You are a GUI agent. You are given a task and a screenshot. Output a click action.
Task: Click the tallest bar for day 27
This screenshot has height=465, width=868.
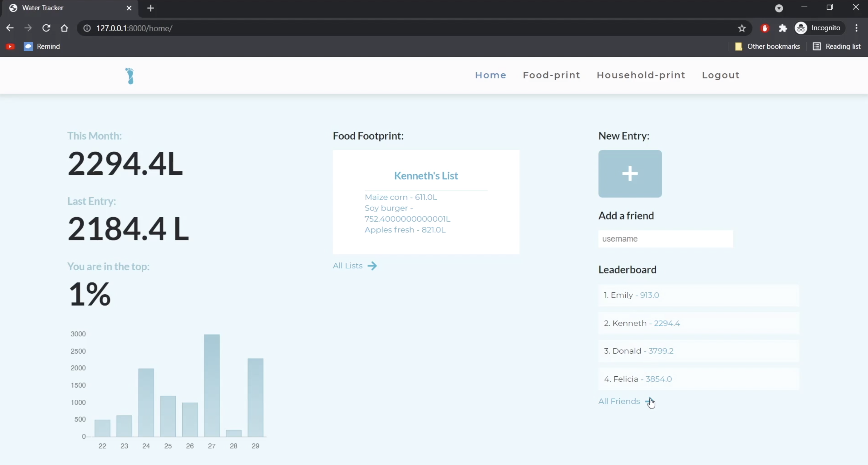[x=212, y=385]
